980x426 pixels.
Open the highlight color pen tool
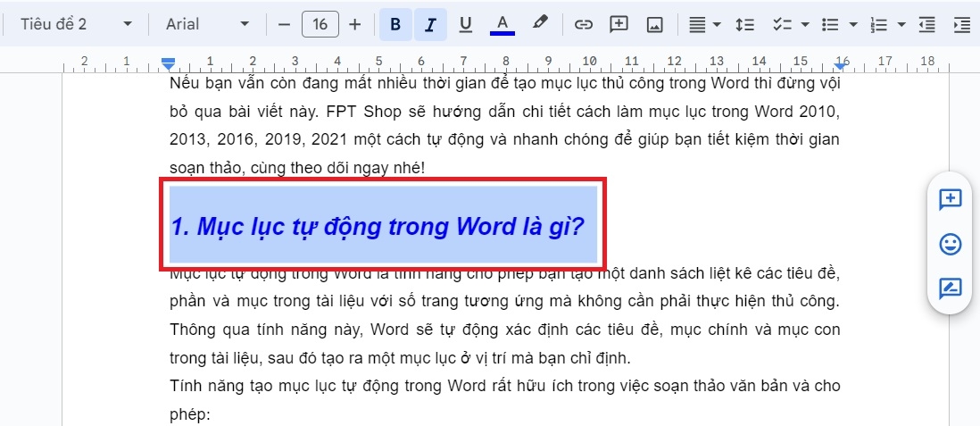[539, 24]
